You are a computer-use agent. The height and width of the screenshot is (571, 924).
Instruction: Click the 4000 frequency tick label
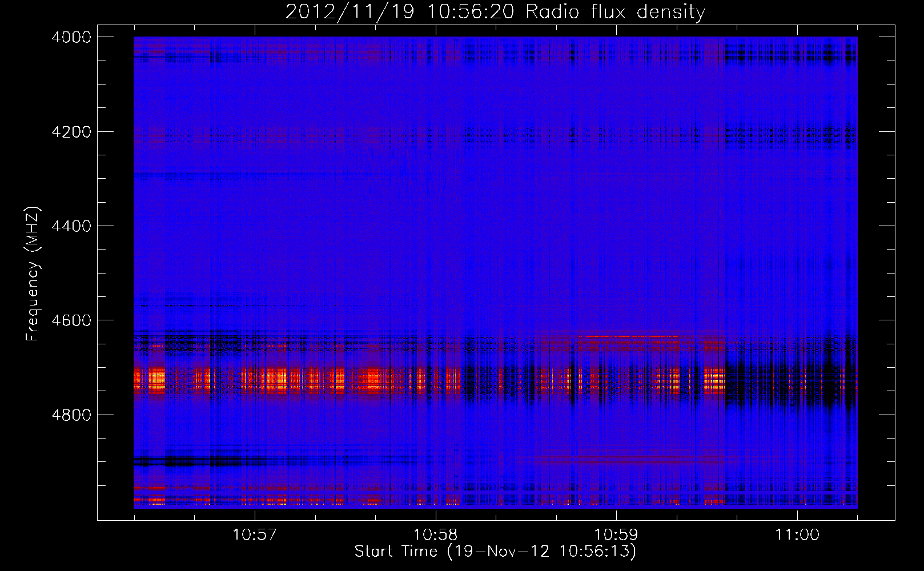point(71,37)
